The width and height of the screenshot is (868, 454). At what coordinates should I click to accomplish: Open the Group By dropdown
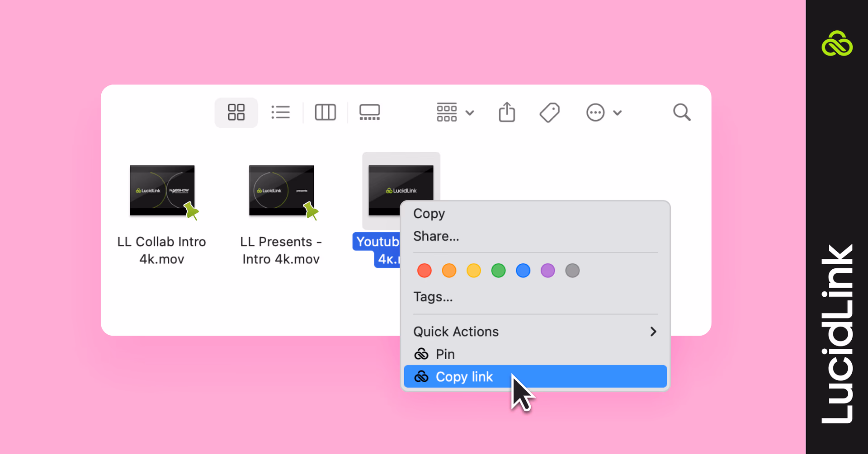tap(455, 112)
